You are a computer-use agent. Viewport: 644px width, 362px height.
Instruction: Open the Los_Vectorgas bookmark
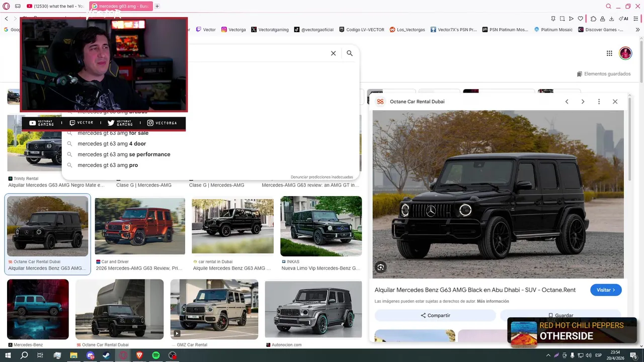point(408,30)
